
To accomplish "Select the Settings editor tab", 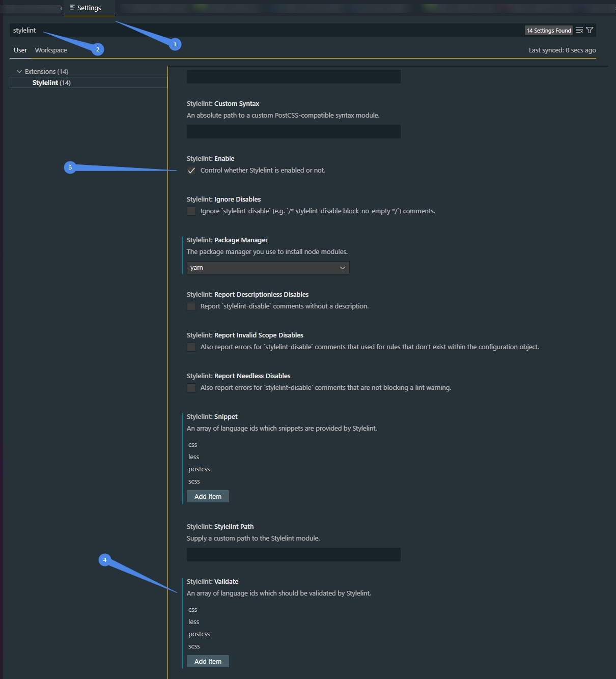I will point(89,8).
